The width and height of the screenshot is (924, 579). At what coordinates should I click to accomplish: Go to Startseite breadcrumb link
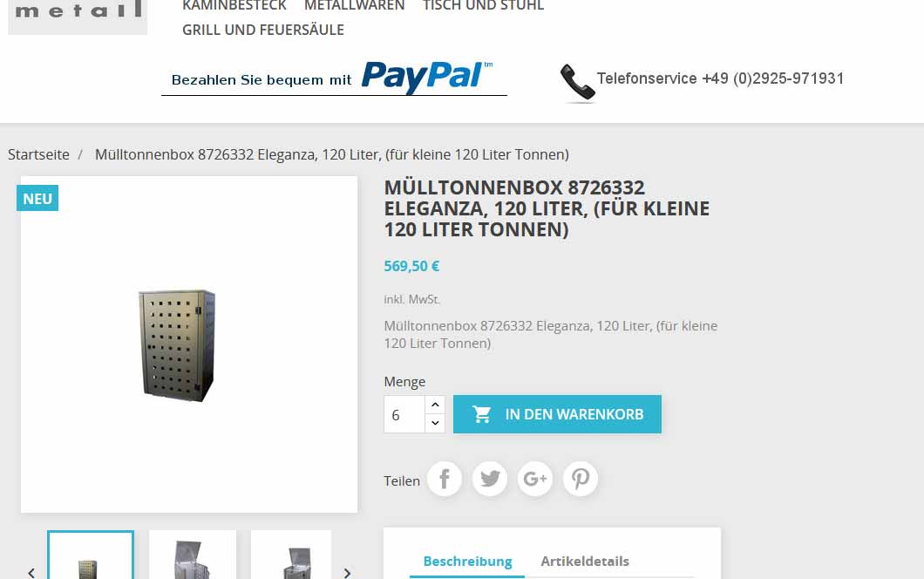(x=38, y=154)
